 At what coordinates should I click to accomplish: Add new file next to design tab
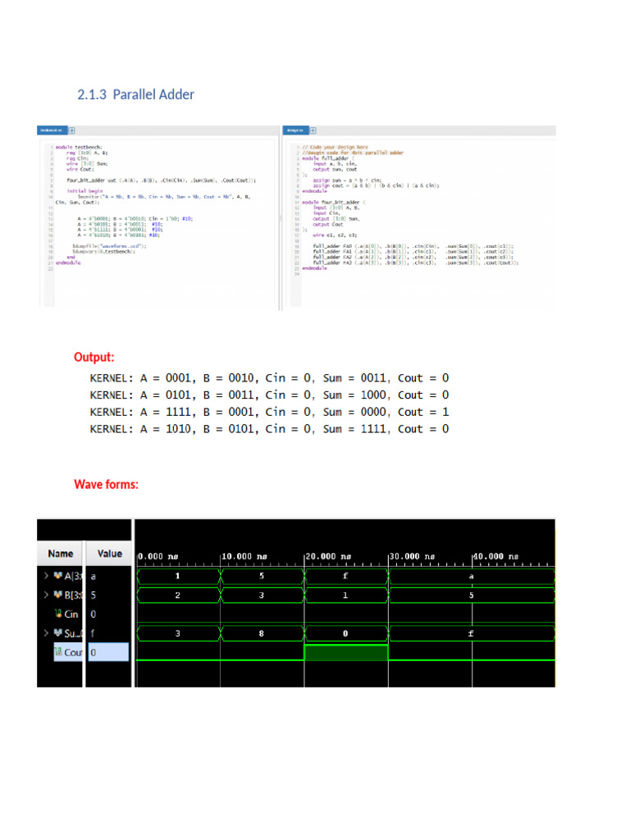pyautogui.click(x=314, y=130)
